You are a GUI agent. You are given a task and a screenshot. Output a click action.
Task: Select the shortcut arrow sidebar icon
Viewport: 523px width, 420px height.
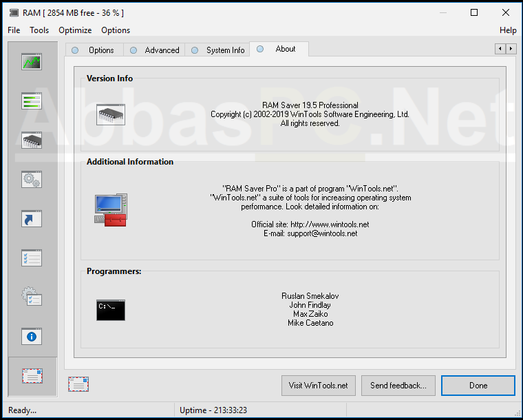click(32, 219)
